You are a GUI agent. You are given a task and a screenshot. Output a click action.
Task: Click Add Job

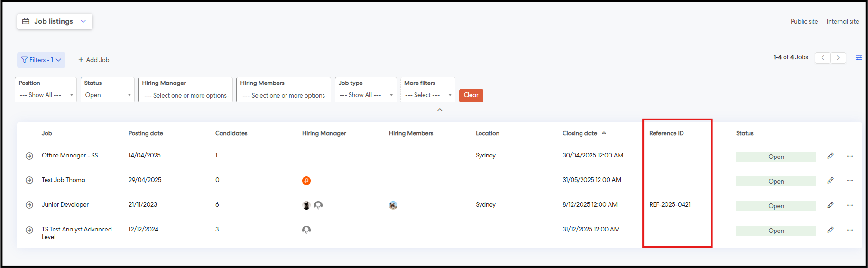pyautogui.click(x=94, y=60)
